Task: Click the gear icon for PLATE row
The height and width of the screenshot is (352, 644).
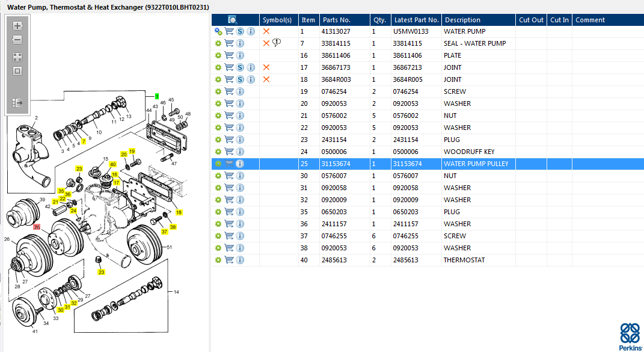Action: [218, 55]
